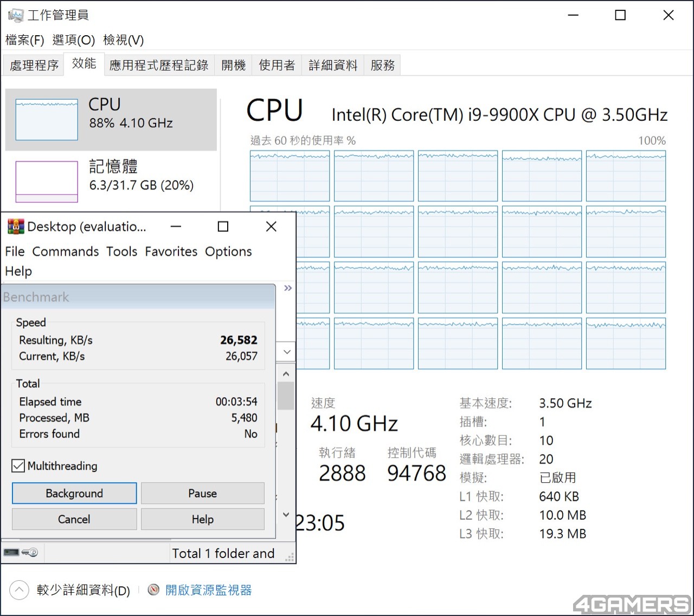694x616 pixels.
Task: Click the Task Manager title bar icon
Action: pyautogui.click(x=16, y=15)
